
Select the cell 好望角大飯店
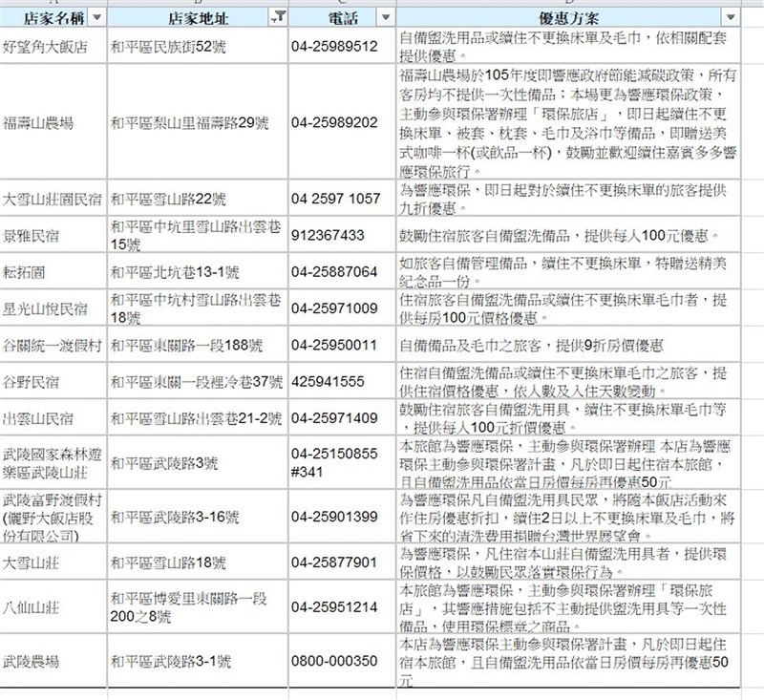53,46
